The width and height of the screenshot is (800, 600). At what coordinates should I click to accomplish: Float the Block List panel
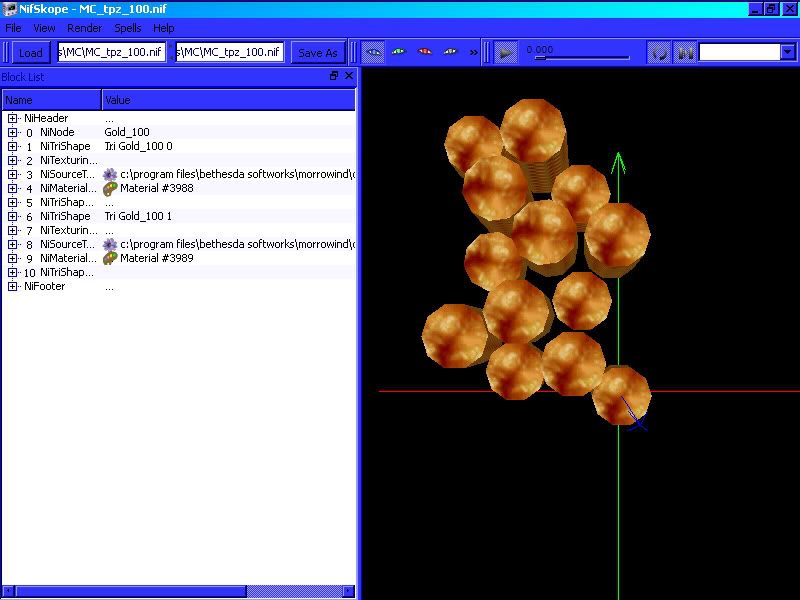coord(334,76)
